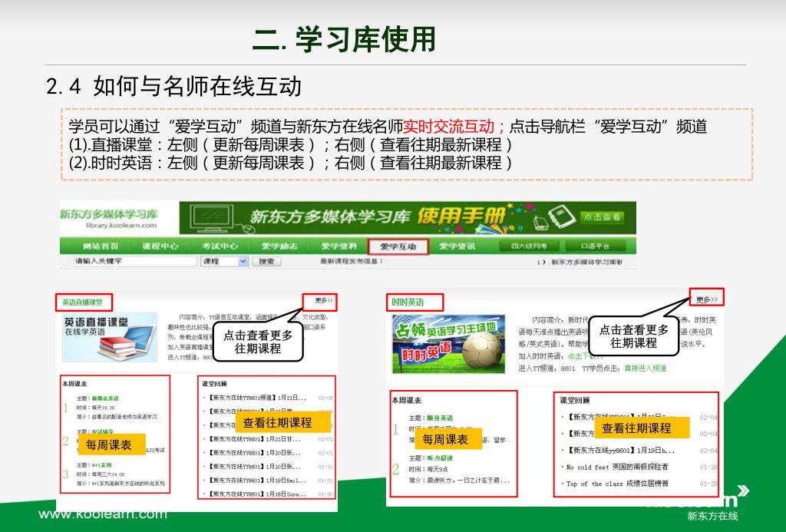This screenshot has height=532, width=786.
Task: Click the library.koolearn.com text under logo
Action: [121, 226]
